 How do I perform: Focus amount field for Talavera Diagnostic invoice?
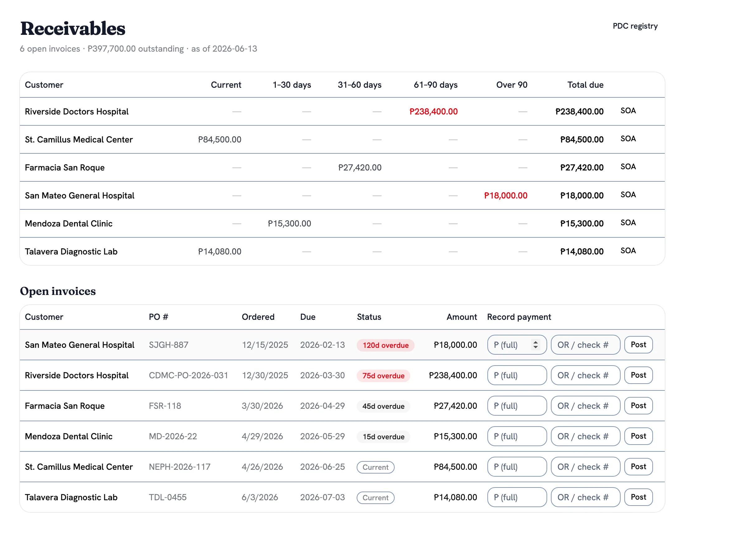pyautogui.click(x=517, y=497)
